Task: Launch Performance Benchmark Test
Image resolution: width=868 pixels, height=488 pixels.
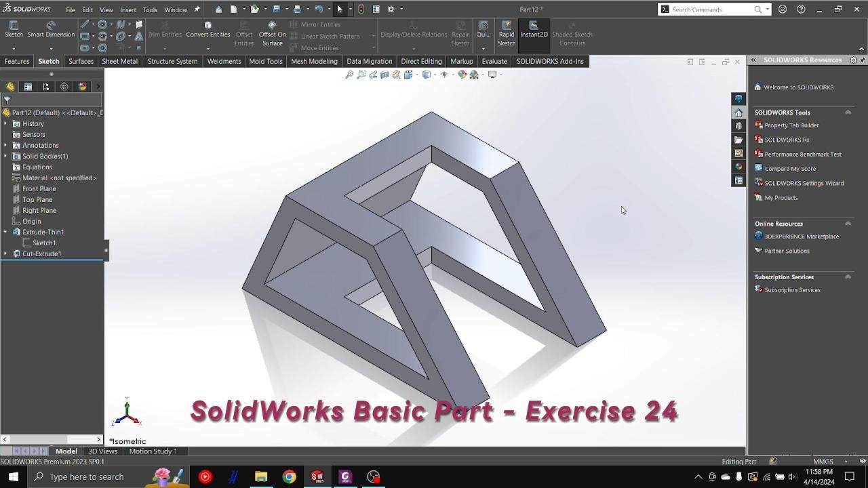Action: pyautogui.click(x=803, y=155)
